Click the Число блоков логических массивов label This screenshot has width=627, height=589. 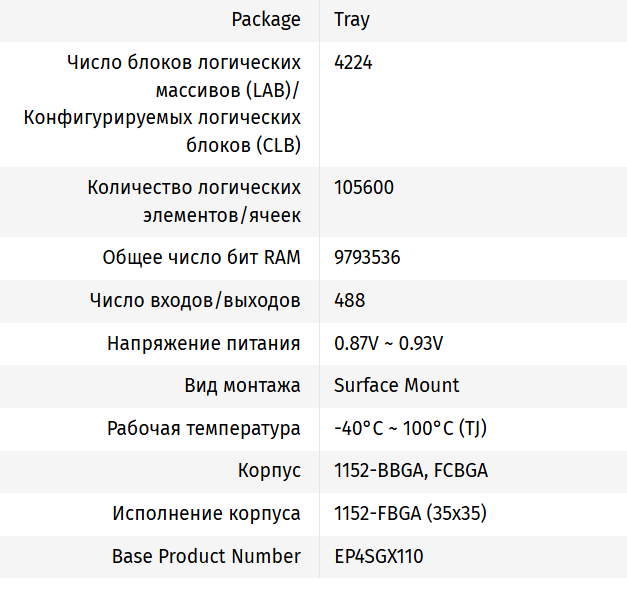(x=184, y=104)
